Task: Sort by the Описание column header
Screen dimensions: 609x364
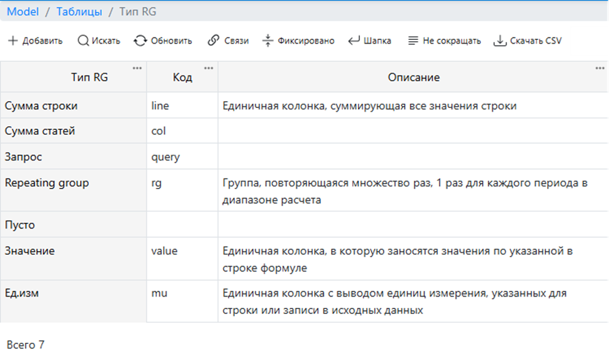Action: [413, 78]
